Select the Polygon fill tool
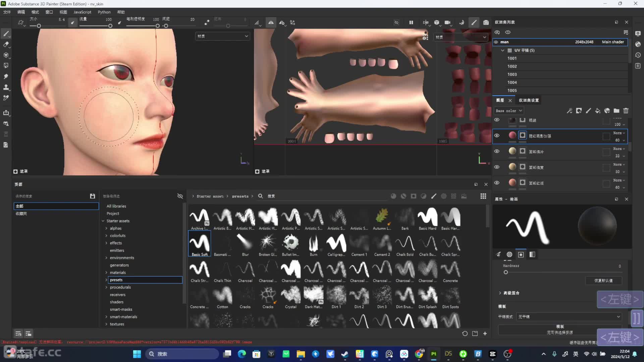This screenshot has height=362, width=644. [x=6, y=66]
